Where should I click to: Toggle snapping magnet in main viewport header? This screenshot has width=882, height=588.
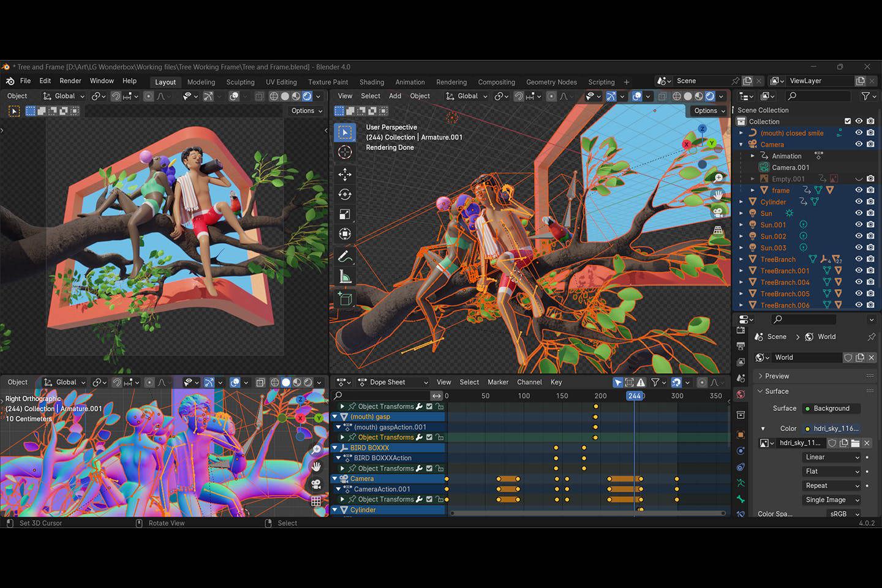click(x=519, y=96)
